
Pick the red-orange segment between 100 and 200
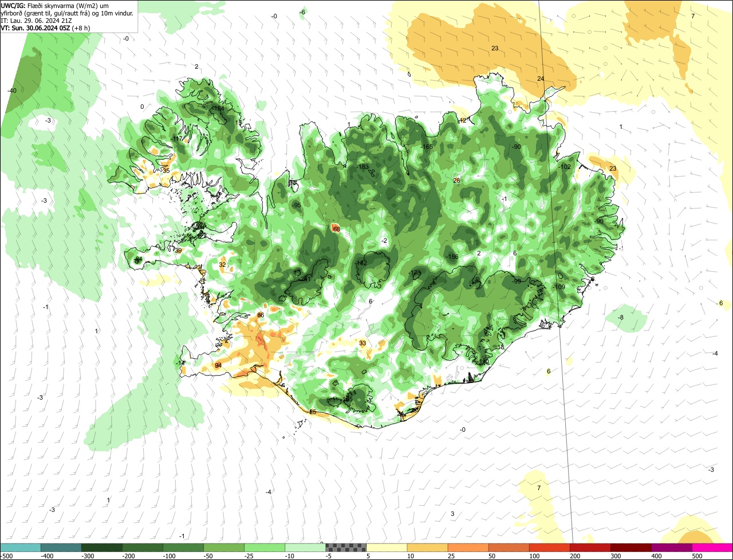[549, 547]
